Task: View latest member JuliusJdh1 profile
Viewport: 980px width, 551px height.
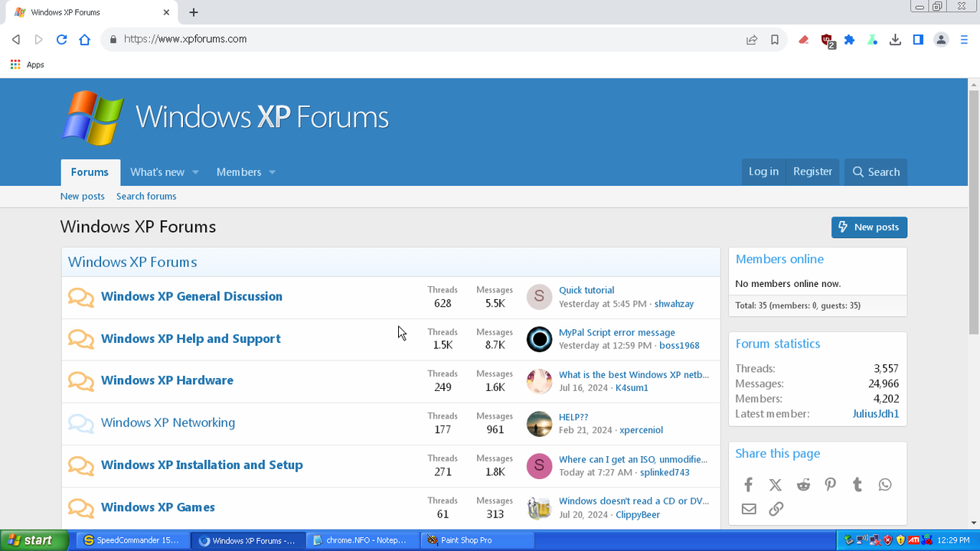Action: 876,414
